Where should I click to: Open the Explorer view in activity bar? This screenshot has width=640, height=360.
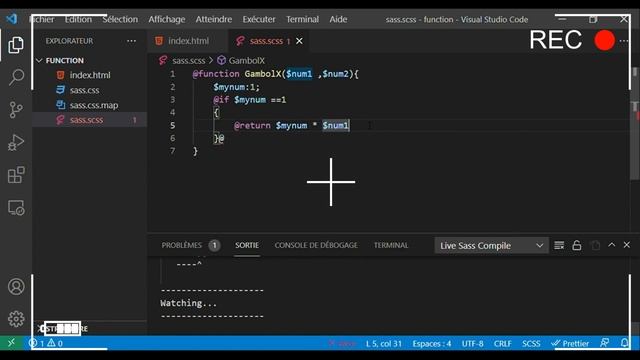[16, 44]
